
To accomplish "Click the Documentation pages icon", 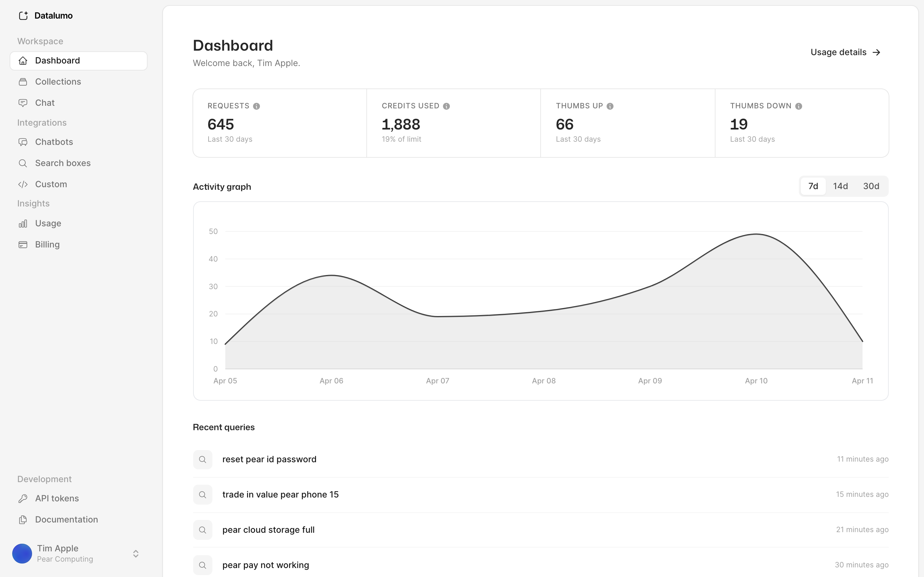I will click(23, 519).
